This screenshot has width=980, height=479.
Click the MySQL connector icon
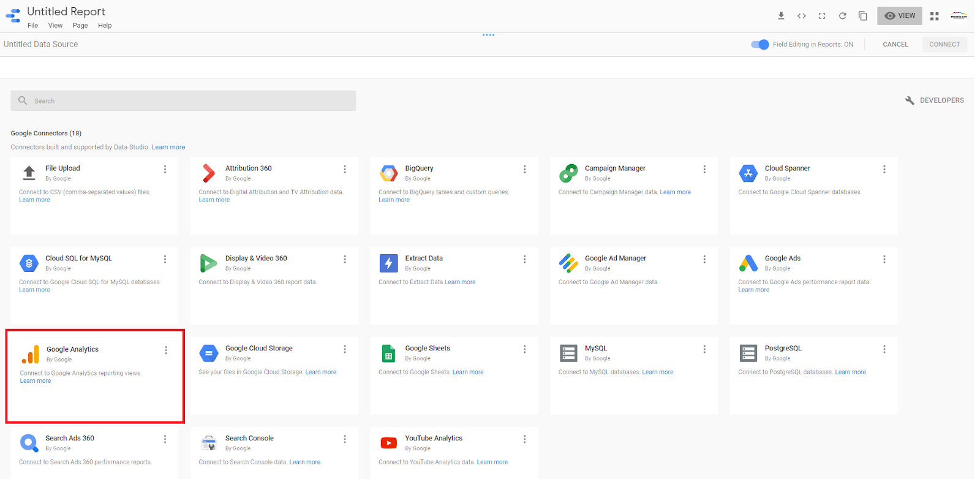click(568, 353)
